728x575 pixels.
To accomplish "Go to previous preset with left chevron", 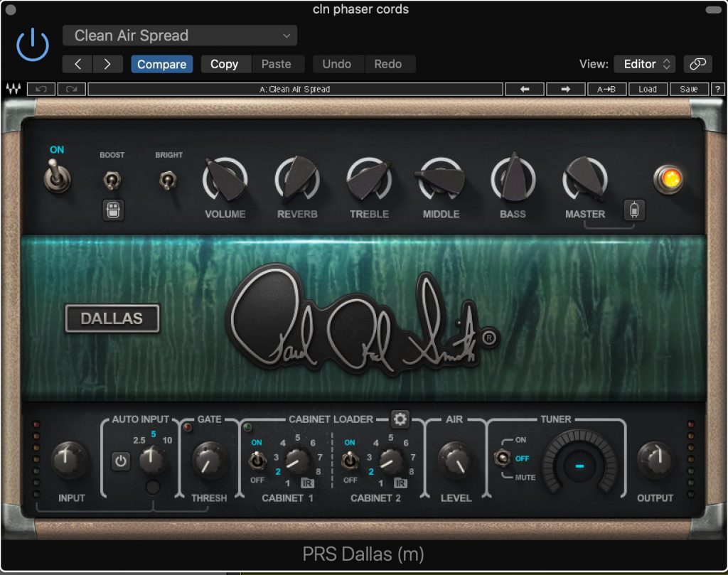I will tap(77, 64).
